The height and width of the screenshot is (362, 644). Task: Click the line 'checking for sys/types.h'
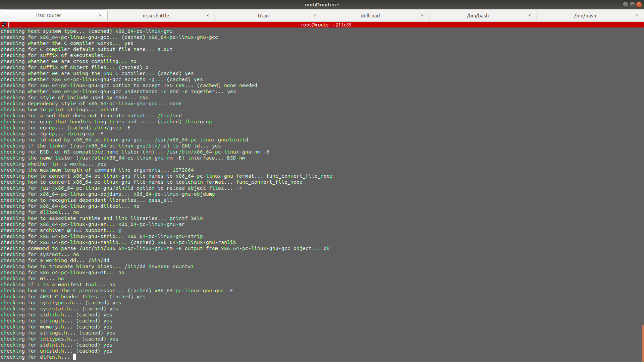61,303
